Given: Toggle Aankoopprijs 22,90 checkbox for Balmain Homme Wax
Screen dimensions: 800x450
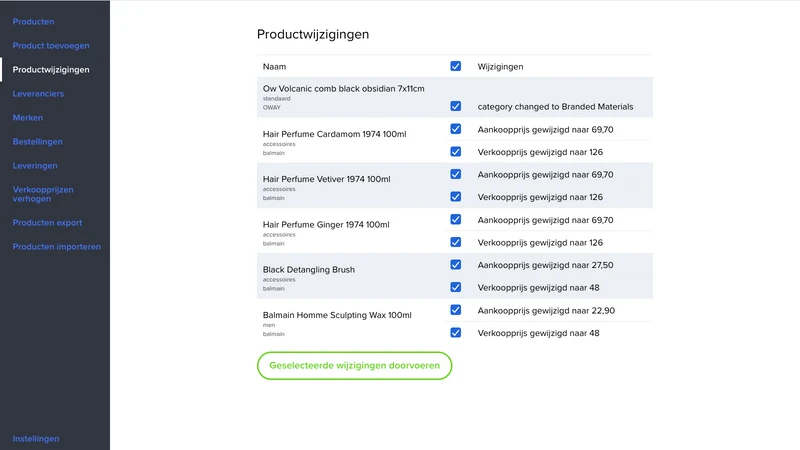Looking at the screenshot, I should [456, 310].
